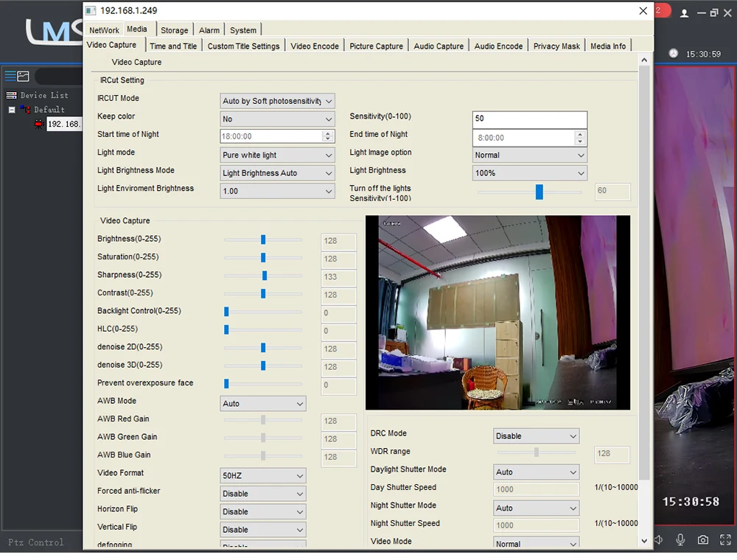The height and width of the screenshot is (560, 737).
Task: Open the list view icon in LMS sidebar
Action: click(10, 76)
